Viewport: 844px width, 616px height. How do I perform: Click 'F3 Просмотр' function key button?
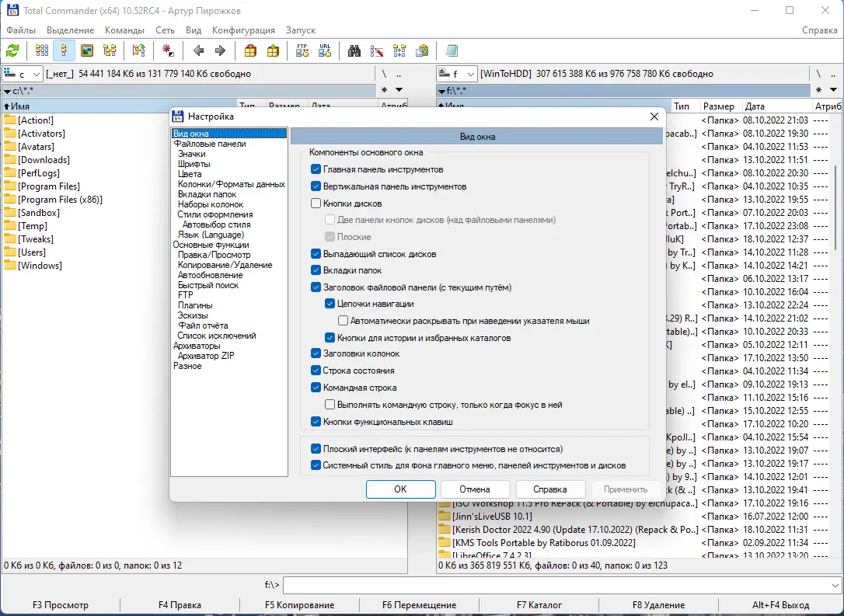click(61, 604)
